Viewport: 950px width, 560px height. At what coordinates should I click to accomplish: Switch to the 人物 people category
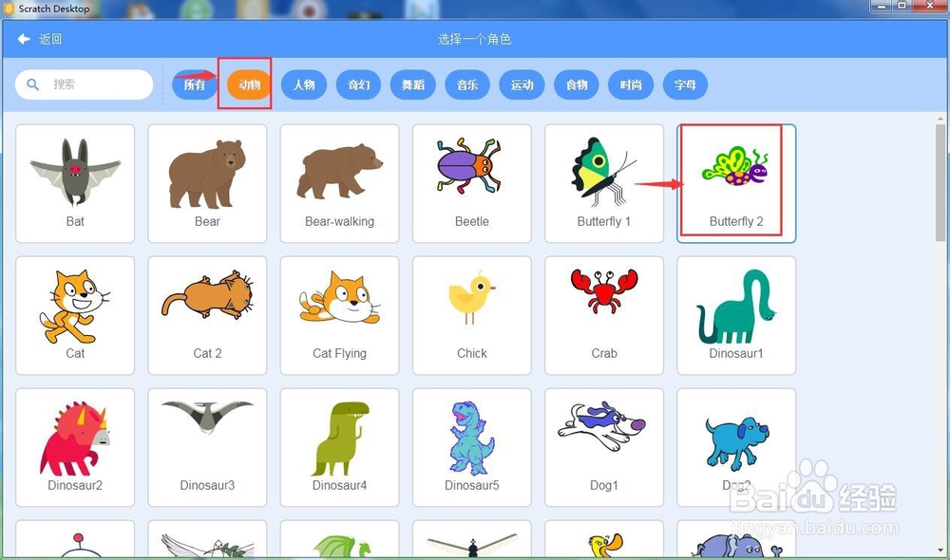tap(304, 84)
